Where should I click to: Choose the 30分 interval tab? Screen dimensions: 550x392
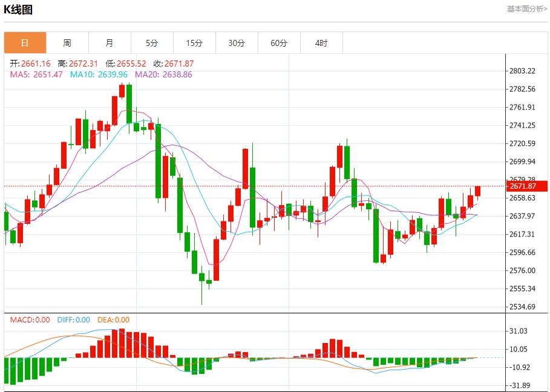pos(237,43)
